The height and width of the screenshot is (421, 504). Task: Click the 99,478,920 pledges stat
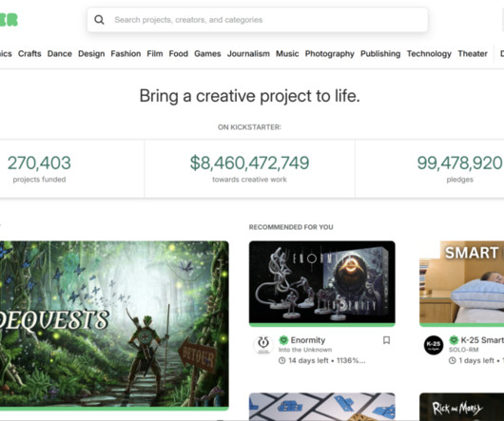pos(459,168)
